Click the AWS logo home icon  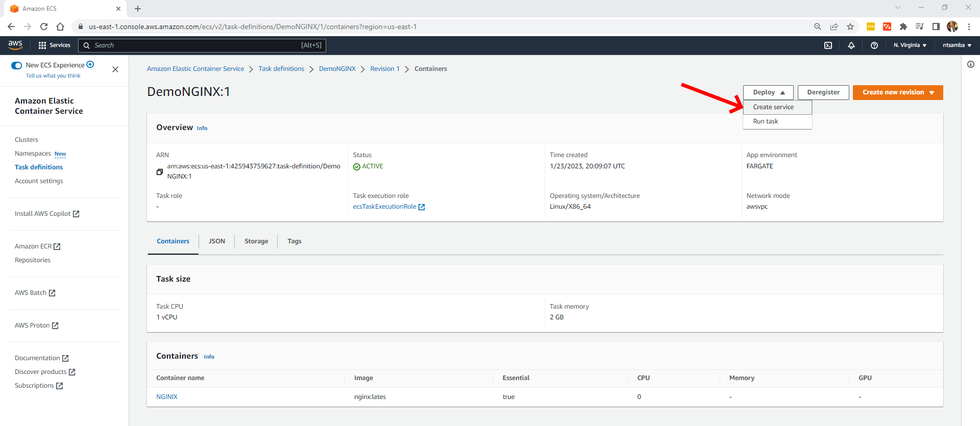15,45
